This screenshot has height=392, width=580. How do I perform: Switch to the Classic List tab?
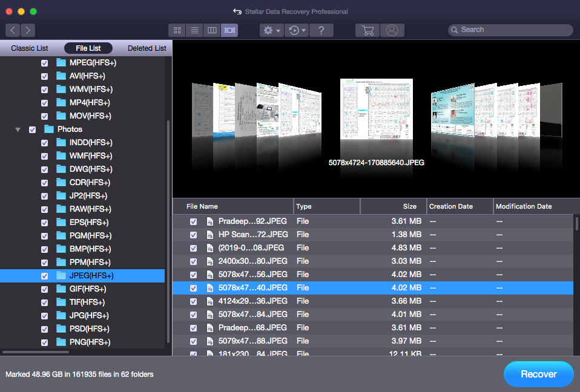pos(30,48)
